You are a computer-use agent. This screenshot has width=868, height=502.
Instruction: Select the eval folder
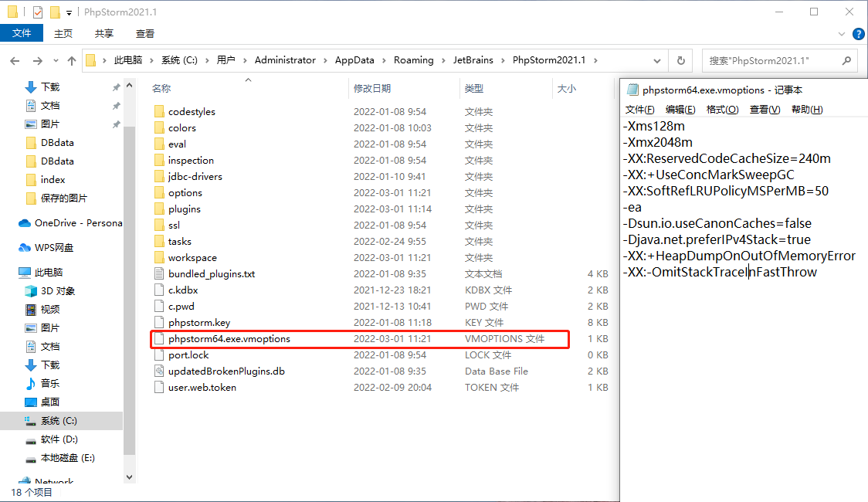(x=177, y=144)
